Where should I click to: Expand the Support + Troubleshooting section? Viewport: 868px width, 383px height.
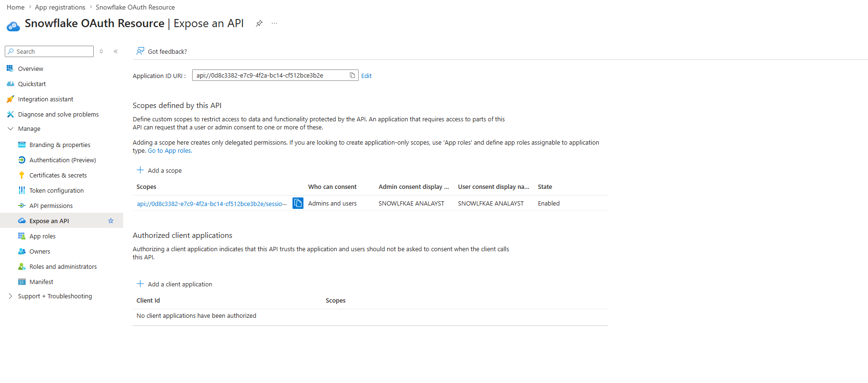tap(10, 296)
